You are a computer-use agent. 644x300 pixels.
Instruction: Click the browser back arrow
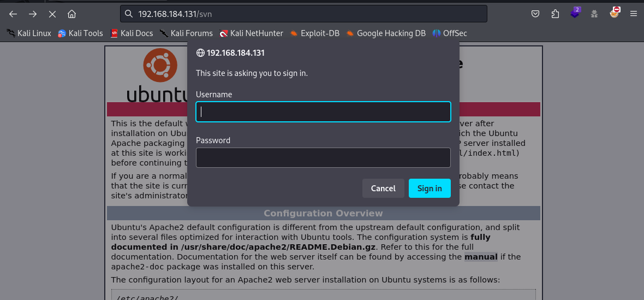(x=13, y=14)
